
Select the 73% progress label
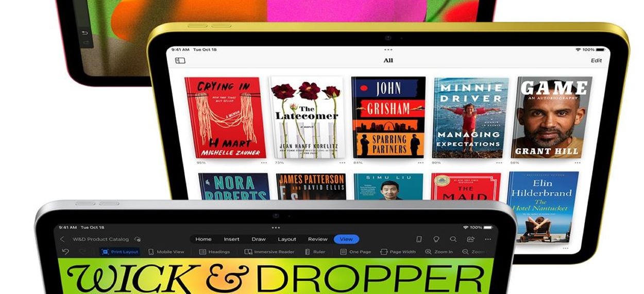(x=279, y=162)
